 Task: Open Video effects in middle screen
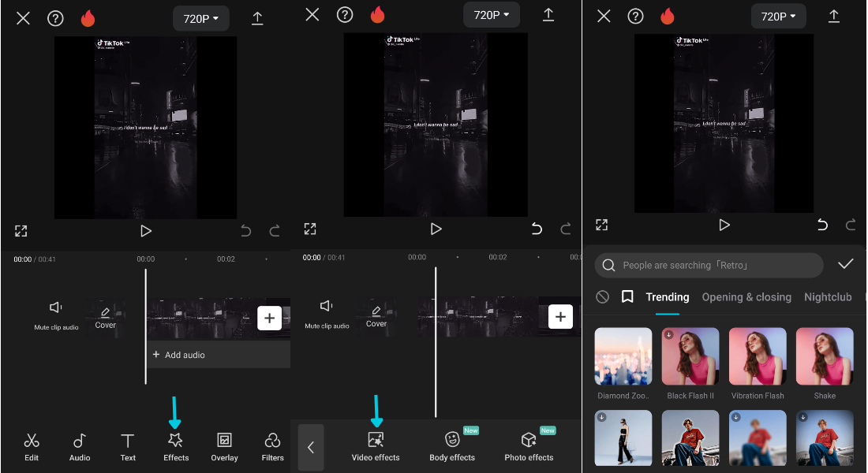[376, 446]
